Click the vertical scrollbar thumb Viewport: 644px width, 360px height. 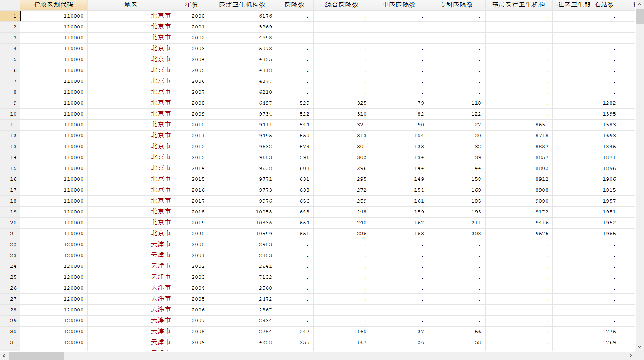[639, 17]
